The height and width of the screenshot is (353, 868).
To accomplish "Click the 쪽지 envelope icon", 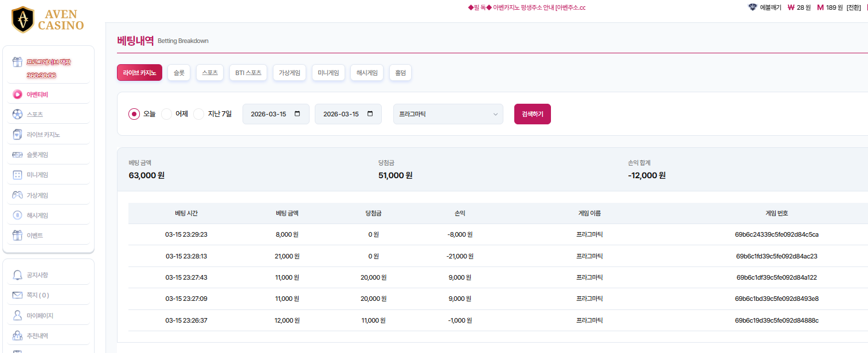I will [17, 295].
